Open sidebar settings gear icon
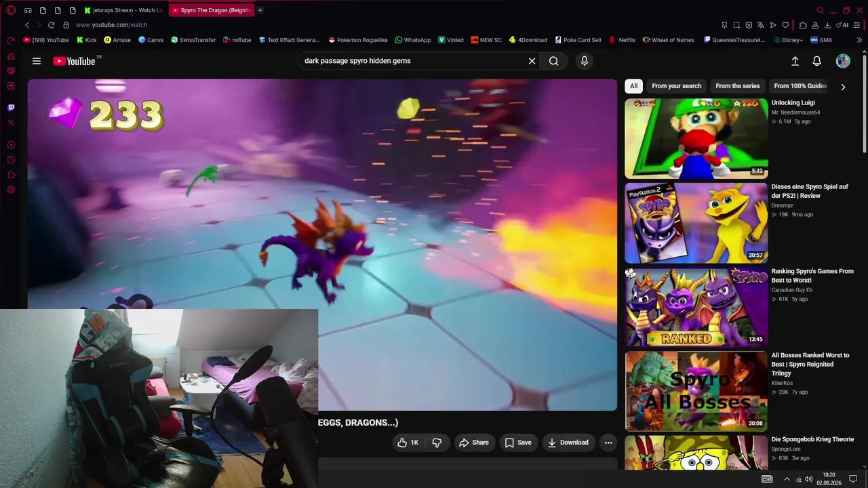 11,190
